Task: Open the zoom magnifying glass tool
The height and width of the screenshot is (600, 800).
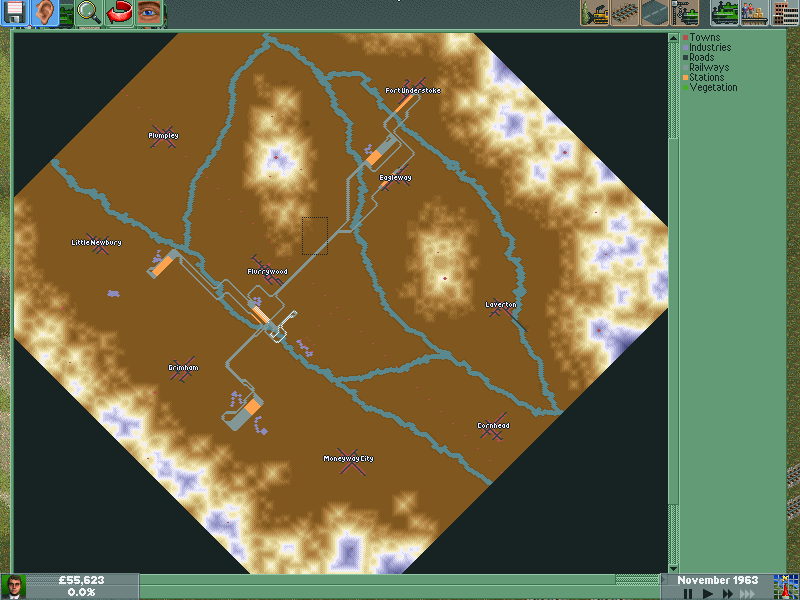Action: click(x=88, y=13)
